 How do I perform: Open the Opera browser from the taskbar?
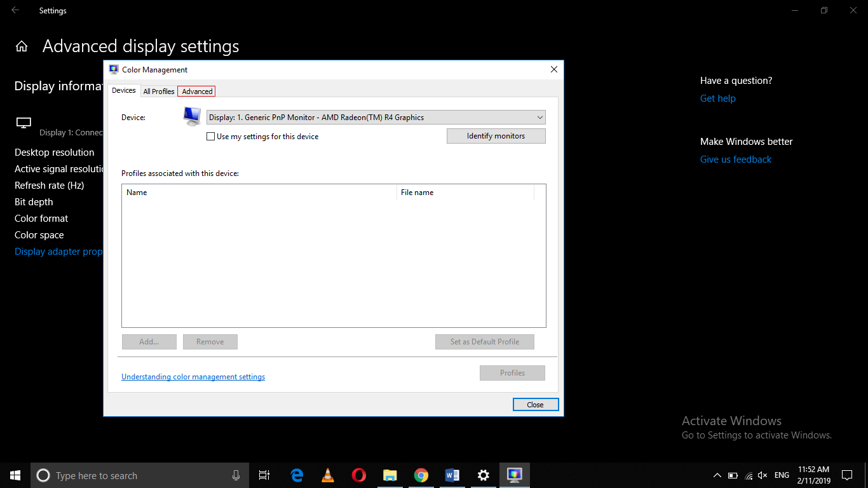[358, 475]
